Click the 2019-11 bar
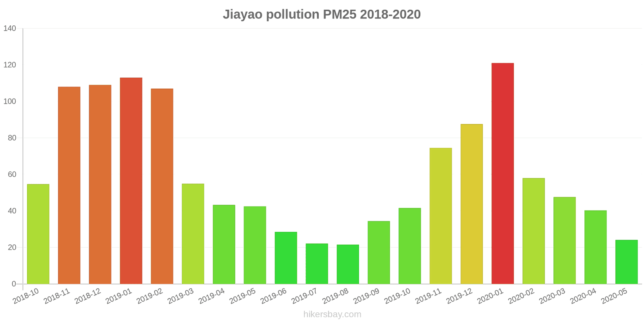 pos(440,216)
